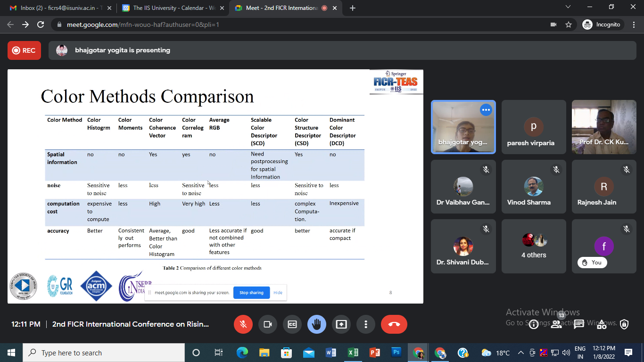This screenshot has height=362, width=644.
Task: Open the chat panel icon
Action: (579, 324)
